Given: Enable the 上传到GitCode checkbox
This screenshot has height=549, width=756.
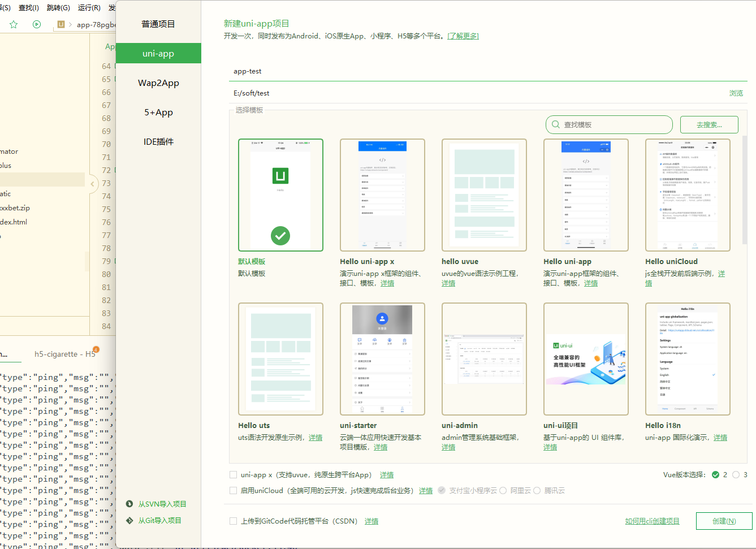Looking at the screenshot, I should coord(233,521).
